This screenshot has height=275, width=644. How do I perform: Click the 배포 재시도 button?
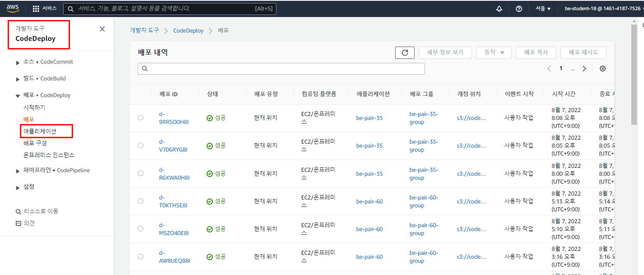coord(583,53)
